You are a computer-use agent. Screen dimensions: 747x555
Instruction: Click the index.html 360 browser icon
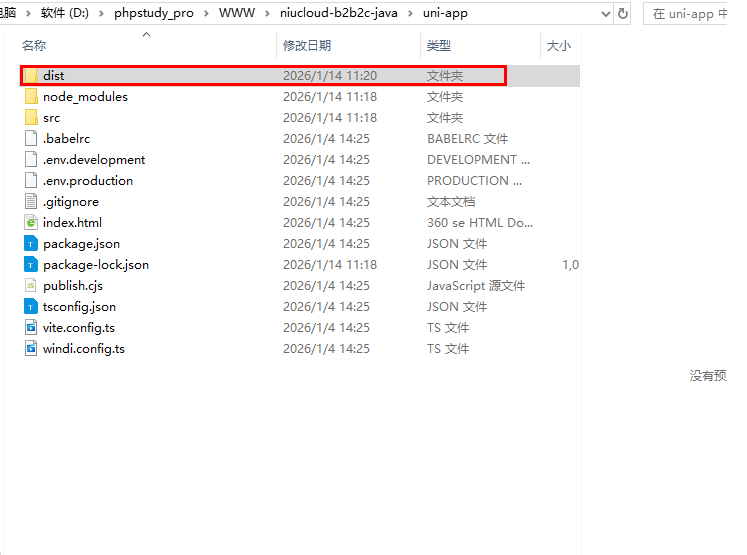(31, 223)
